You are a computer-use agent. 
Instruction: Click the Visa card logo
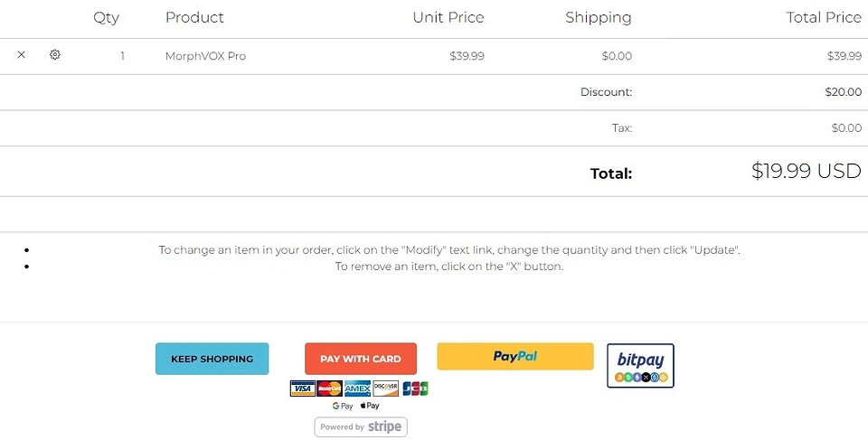(x=302, y=389)
